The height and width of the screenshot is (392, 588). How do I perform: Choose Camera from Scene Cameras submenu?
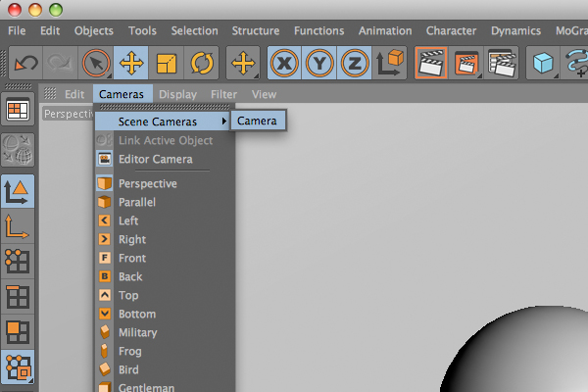[x=258, y=121]
